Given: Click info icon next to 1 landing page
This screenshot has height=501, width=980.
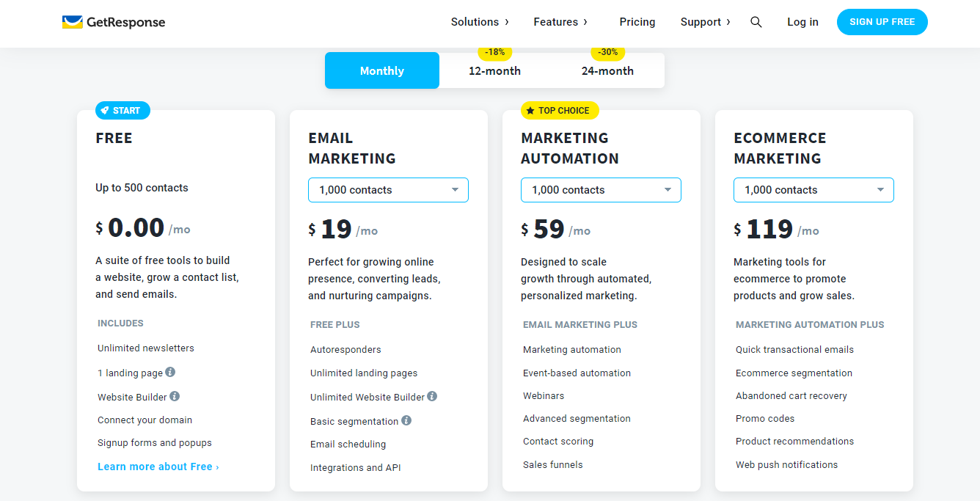Looking at the screenshot, I should tap(170, 372).
